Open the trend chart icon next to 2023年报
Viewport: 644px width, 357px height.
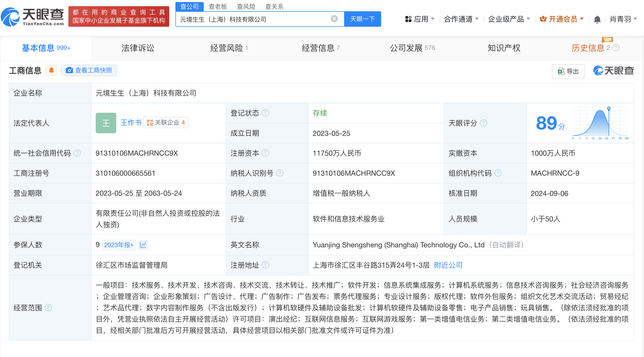143,245
